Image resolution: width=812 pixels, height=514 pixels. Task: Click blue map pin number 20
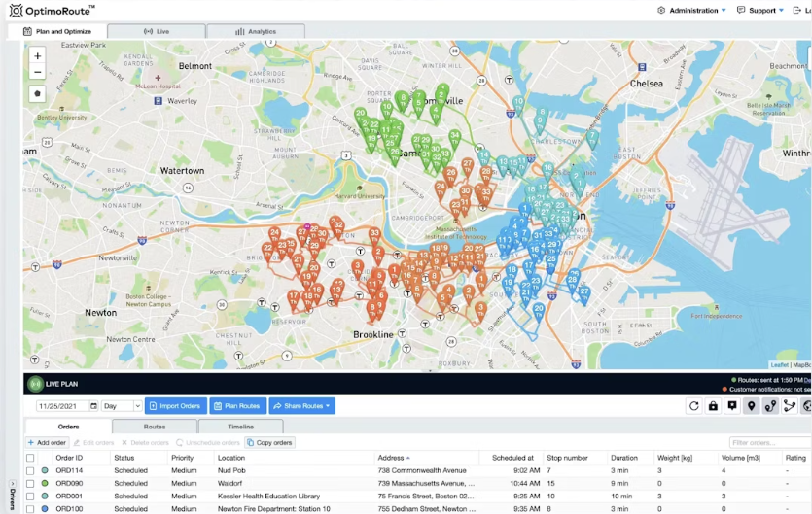(x=539, y=312)
